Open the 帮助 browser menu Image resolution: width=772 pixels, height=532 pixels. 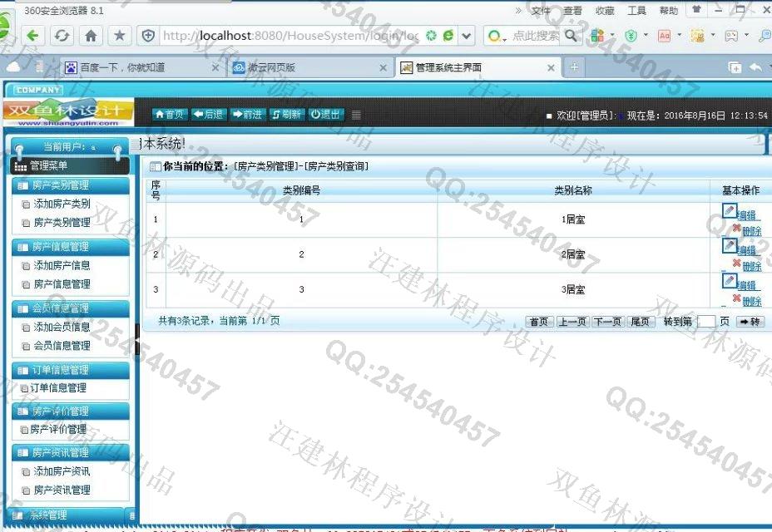click(x=669, y=10)
